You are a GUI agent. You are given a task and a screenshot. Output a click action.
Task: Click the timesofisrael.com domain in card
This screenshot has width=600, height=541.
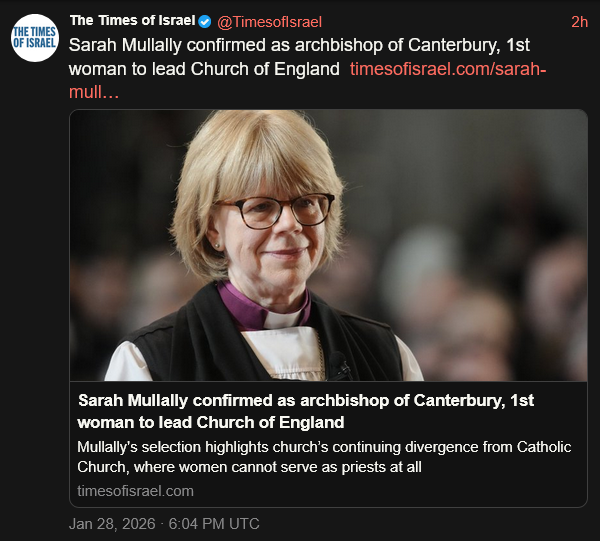coord(135,491)
